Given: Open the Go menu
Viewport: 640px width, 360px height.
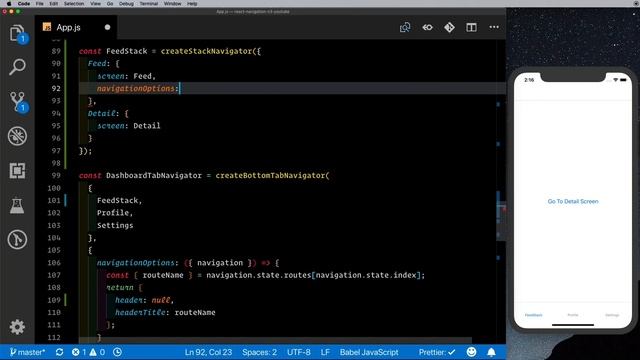Looking at the screenshot, I should point(110,3).
